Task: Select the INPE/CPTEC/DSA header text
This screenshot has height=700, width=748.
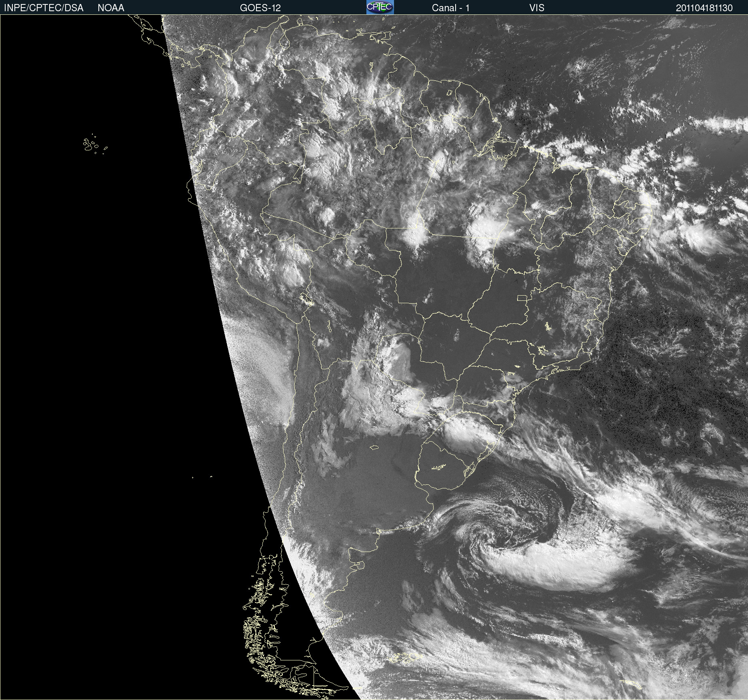Action: [44, 8]
